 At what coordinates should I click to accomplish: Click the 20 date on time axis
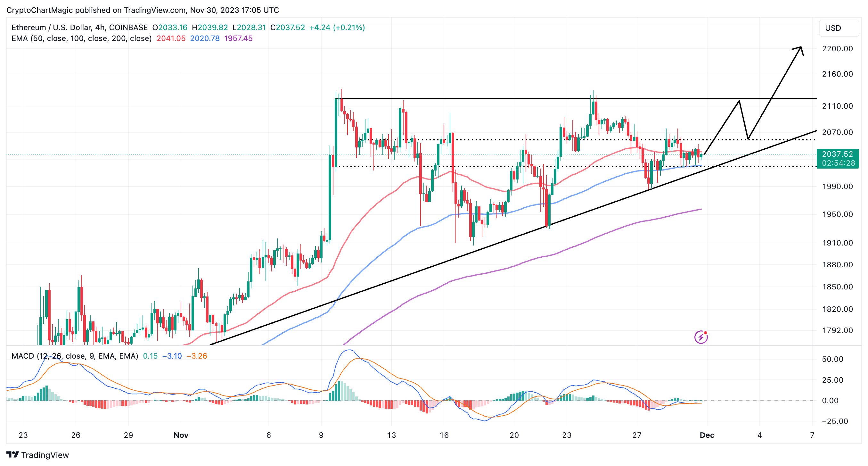pos(514,435)
